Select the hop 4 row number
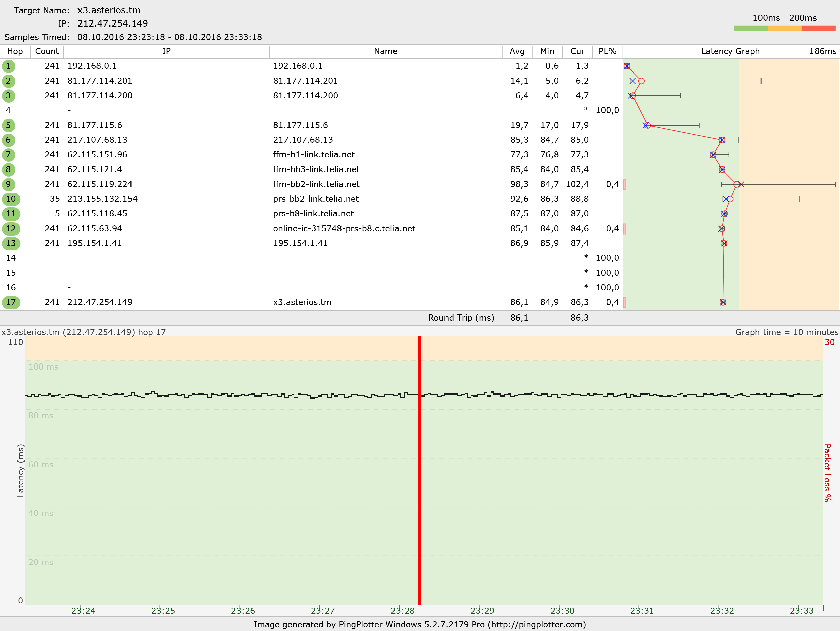Screen dimensions: 840x631 (8, 110)
